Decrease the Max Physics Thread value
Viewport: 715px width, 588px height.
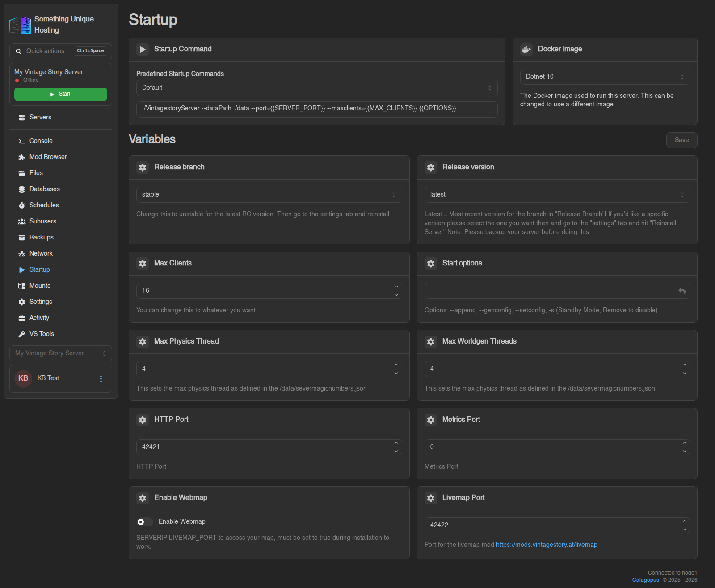click(x=396, y=373)
